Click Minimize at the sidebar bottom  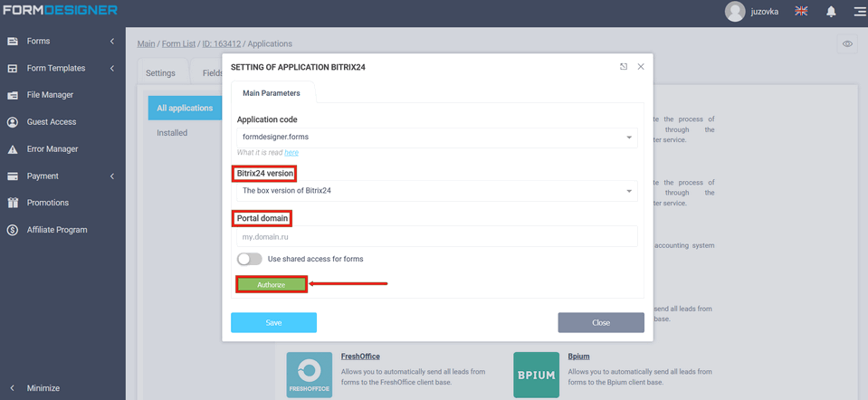pyautogui.click(x=43, y=388)
